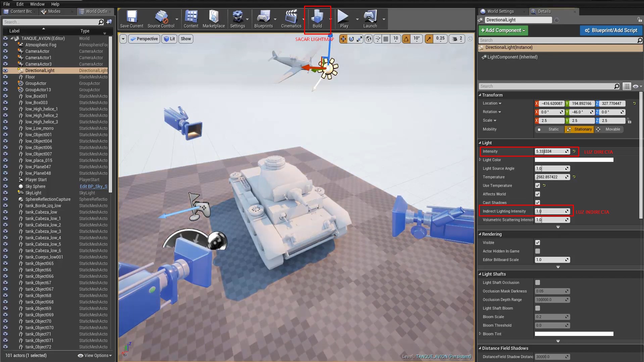The image size is (644, 362).
Task: Click the search magnifier in World Outliner
Action: click(101, 22)
